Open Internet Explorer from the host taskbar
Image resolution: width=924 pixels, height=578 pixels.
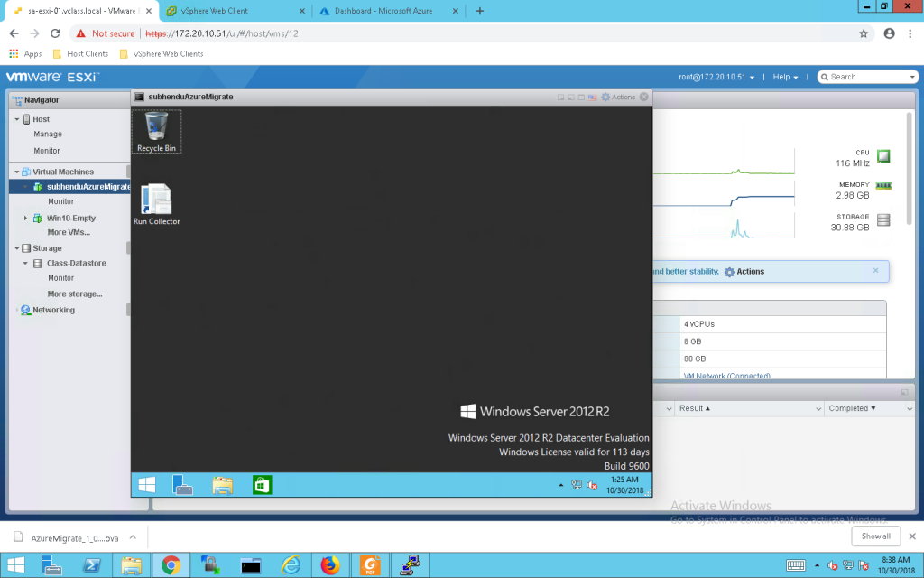tap(291, 565)
